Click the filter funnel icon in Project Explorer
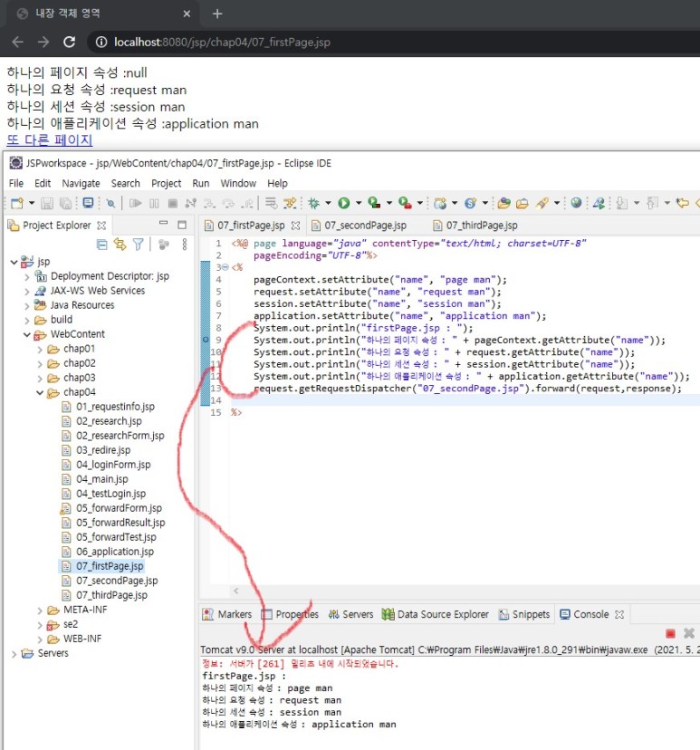This screenshot has width=700, height=750. coord(139,245)
